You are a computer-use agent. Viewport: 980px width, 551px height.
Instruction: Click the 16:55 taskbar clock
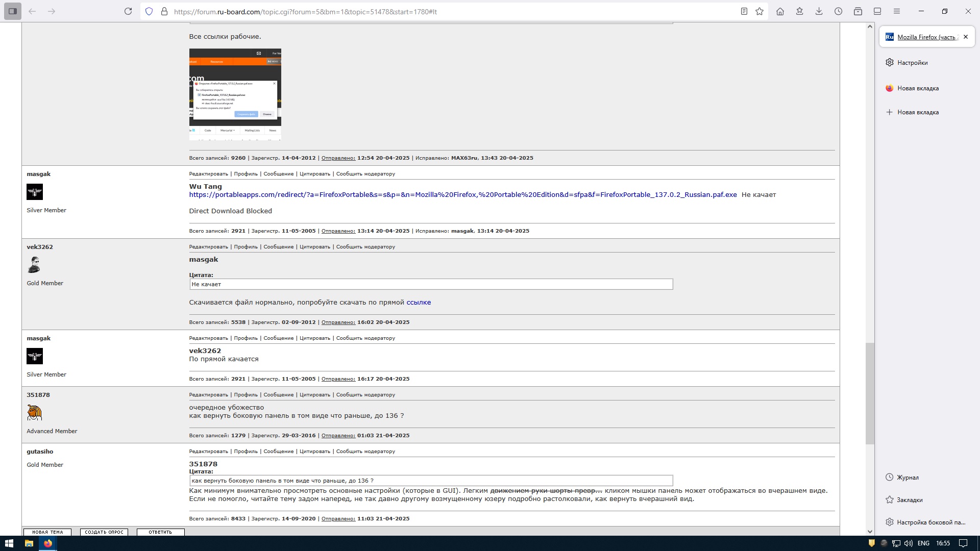(x=943, y=543)
